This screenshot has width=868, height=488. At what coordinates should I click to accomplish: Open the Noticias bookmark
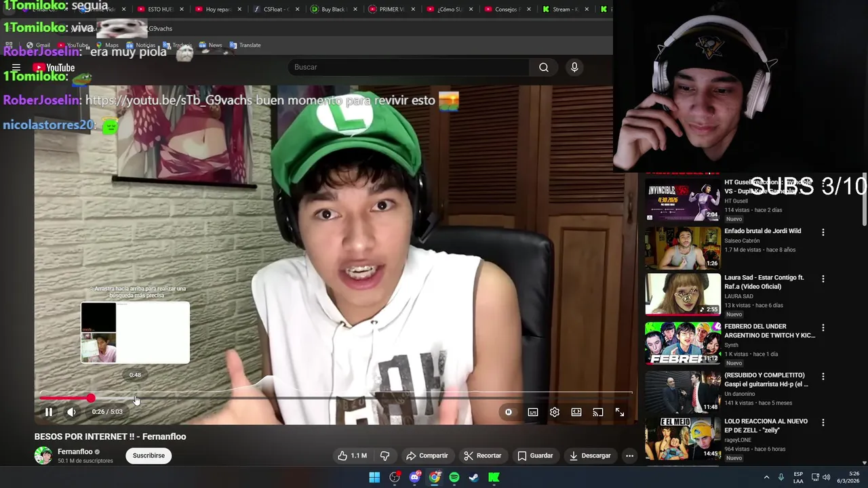140,45
